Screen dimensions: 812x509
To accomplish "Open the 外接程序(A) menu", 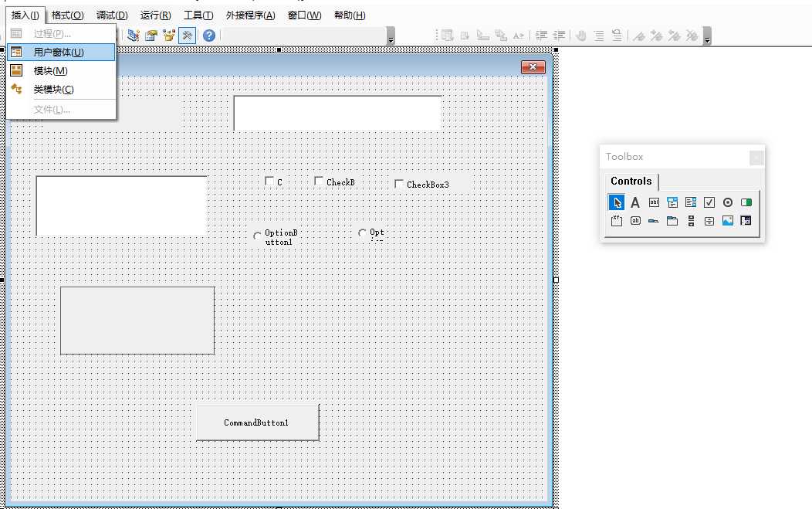I will click(251, 15).
